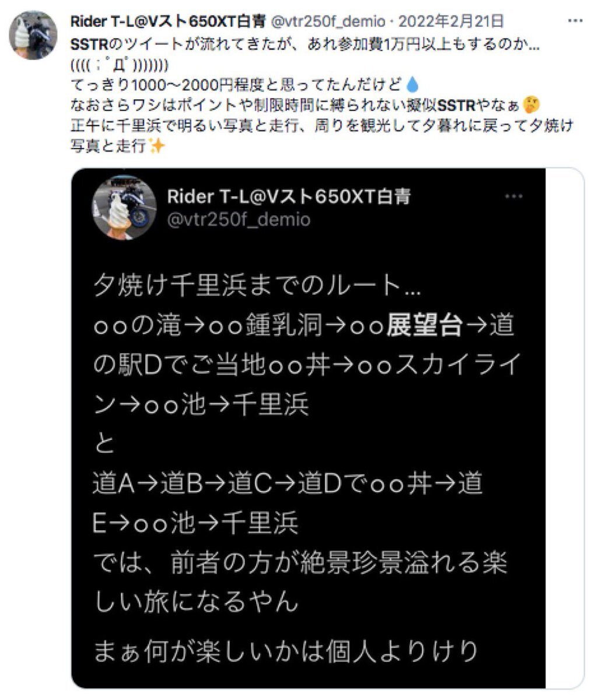Click the @vtr250f_demio handle inside quoted card

point(239,219)
